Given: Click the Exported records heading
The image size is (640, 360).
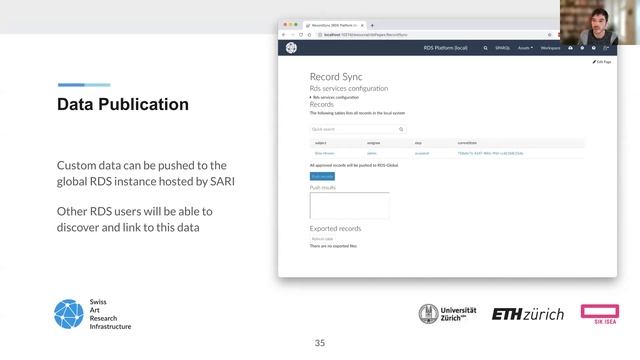Looking at the screenshot, I should [336, 229].
